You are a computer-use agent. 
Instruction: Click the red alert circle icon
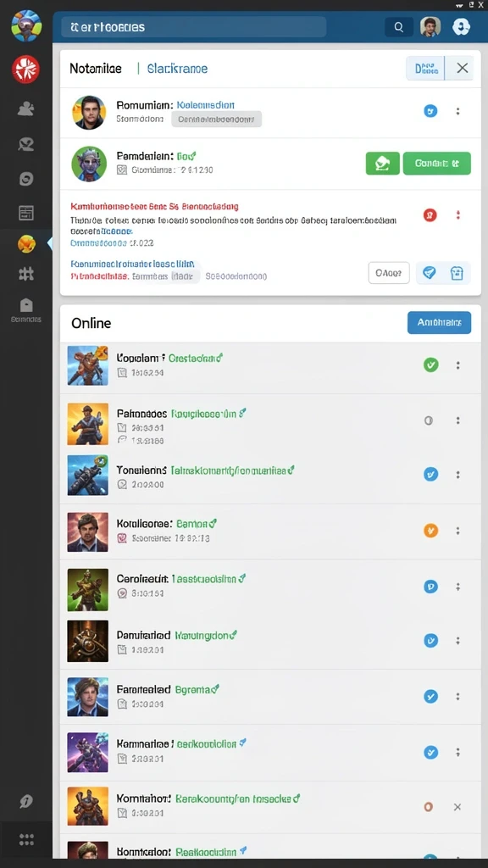click(430, 214)
